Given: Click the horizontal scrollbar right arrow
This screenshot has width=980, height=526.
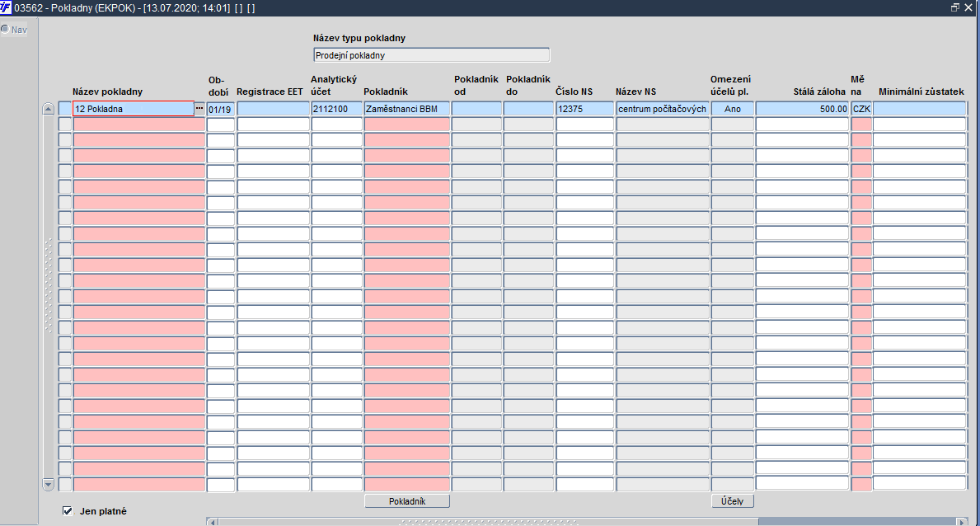Looking at the screenshot, I should 962,522.
